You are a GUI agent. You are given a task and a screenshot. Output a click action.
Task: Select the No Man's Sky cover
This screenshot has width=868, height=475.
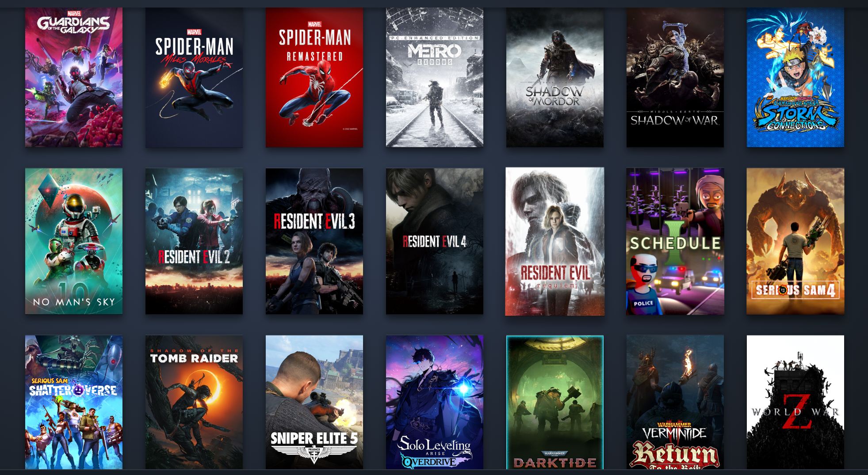coord(74,241)
